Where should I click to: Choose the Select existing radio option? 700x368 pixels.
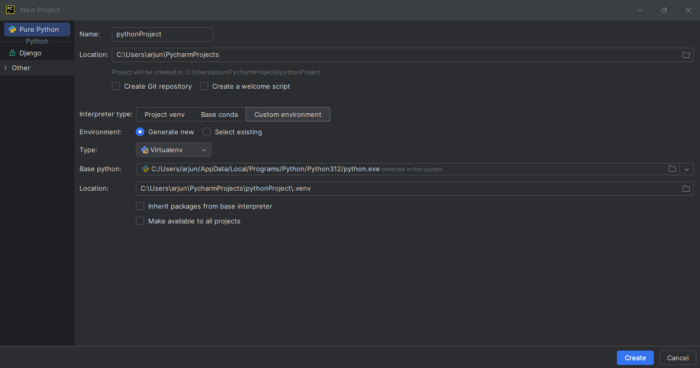pyautogui.click(x=206, y=132)
